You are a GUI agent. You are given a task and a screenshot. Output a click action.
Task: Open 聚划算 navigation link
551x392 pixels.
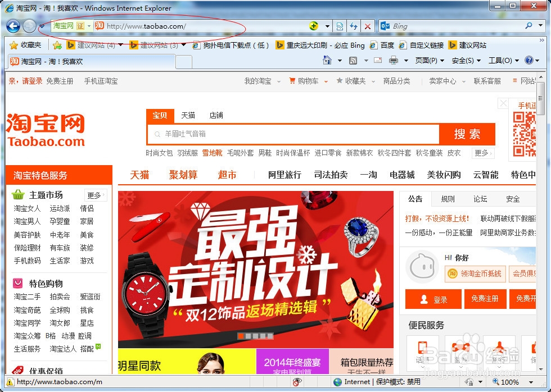point(183,175)
